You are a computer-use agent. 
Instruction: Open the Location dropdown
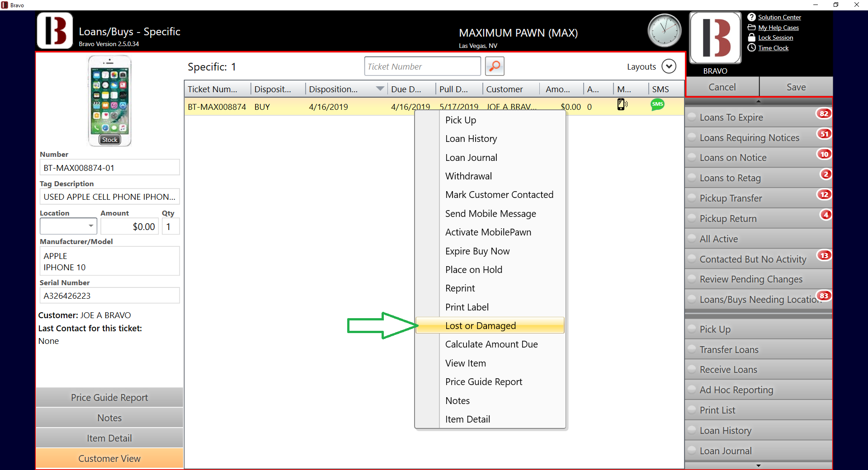pyautogui.click(x=68, y=226)
